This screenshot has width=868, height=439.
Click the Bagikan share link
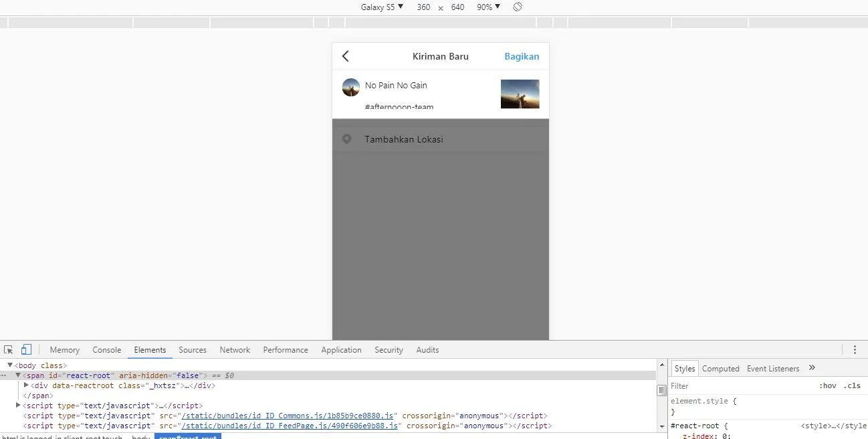click(x=522, y=56)
